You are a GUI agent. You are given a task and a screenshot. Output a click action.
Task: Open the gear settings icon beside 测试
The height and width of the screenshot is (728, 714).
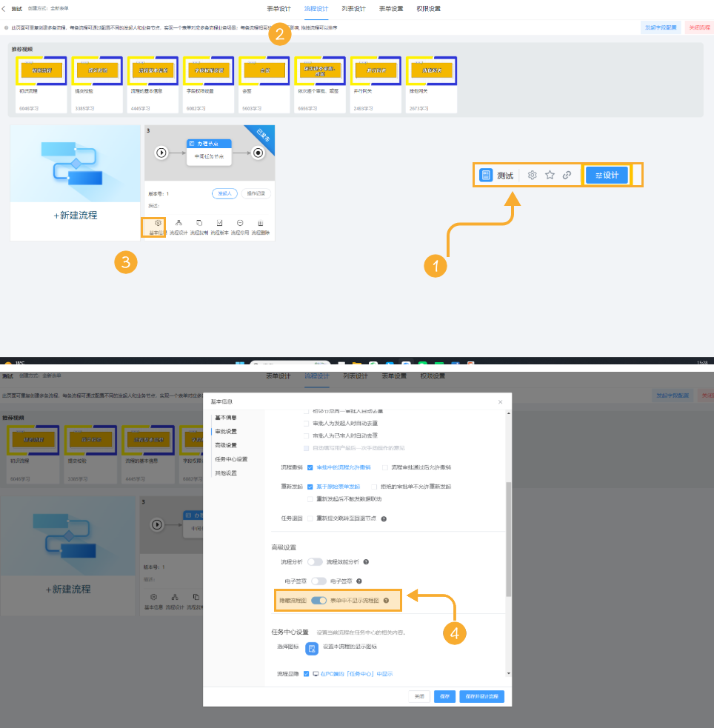coord(532,176)
